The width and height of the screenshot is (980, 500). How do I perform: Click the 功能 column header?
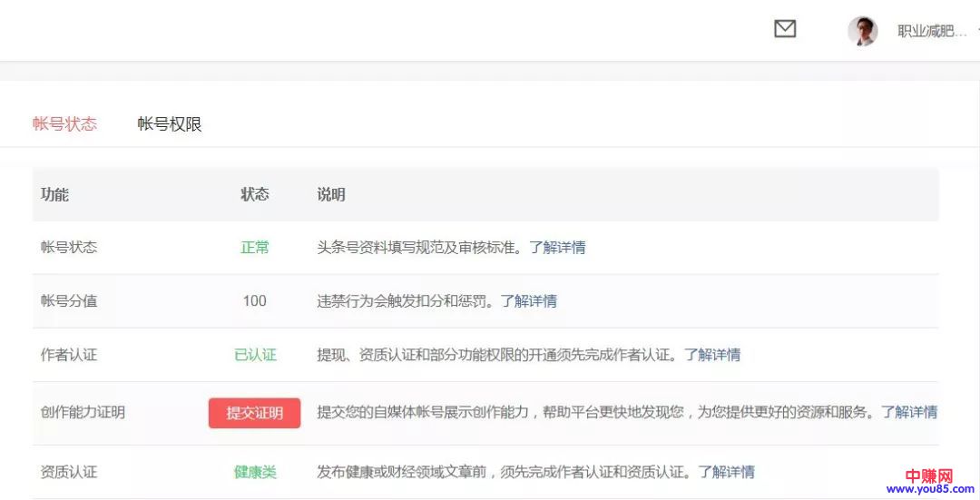(x=54, y=194)
